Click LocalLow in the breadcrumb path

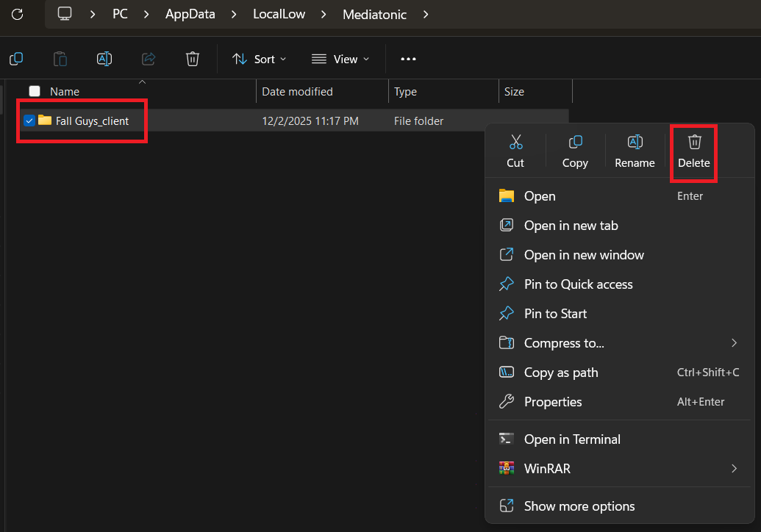279,14
